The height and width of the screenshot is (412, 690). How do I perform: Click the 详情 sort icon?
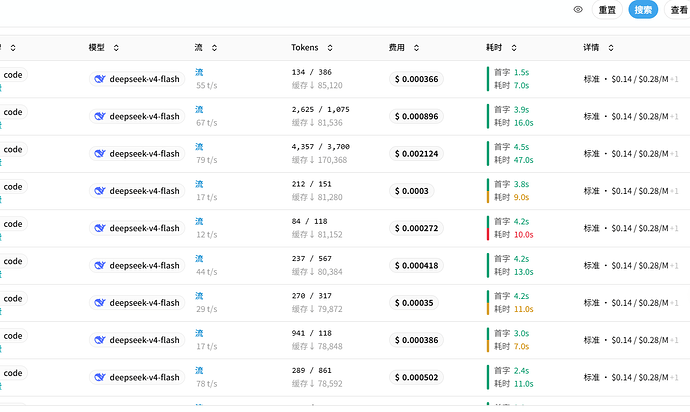pyautogui.click(x=611, y=48)
